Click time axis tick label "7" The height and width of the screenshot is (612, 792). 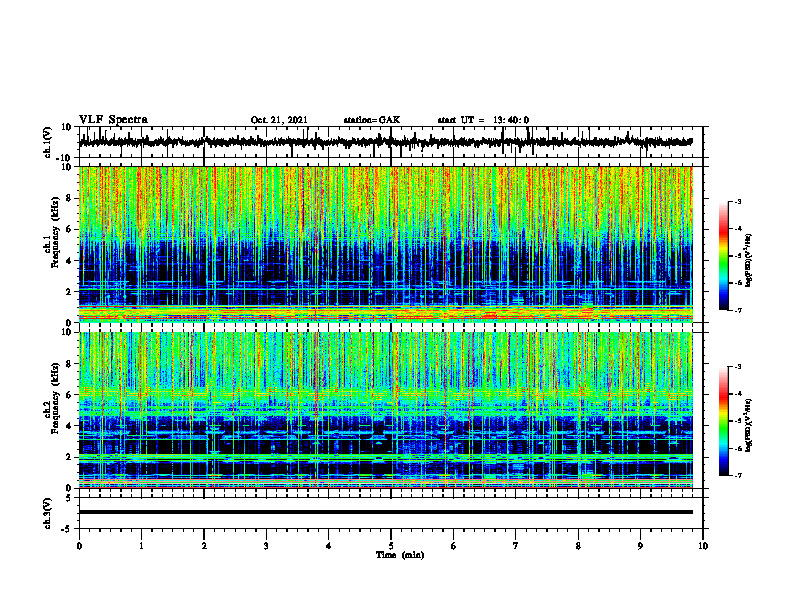pos(516,545)
